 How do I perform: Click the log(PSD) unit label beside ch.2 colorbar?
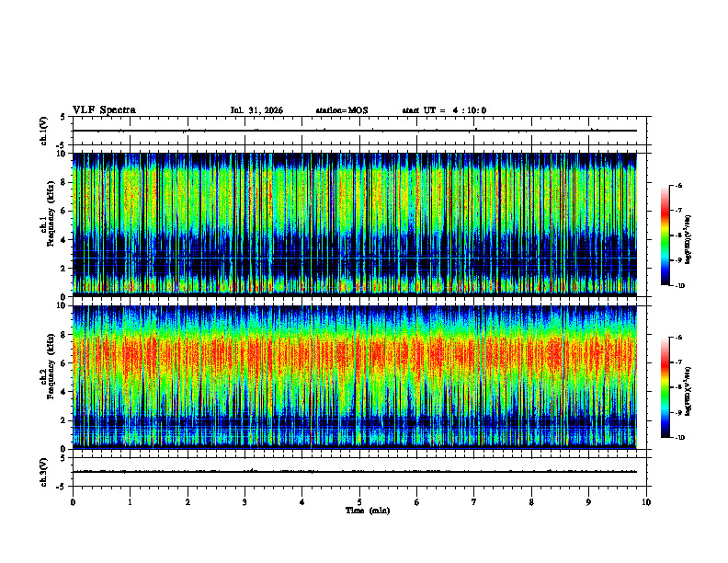pyautogui.click(x=688, y=392)
